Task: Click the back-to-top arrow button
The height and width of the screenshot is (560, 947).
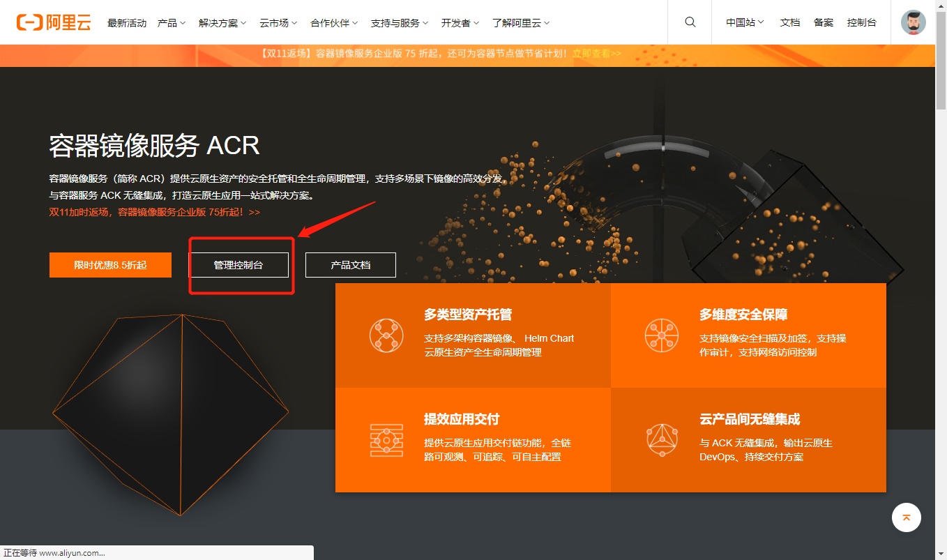Action: [x=907, y=517]
